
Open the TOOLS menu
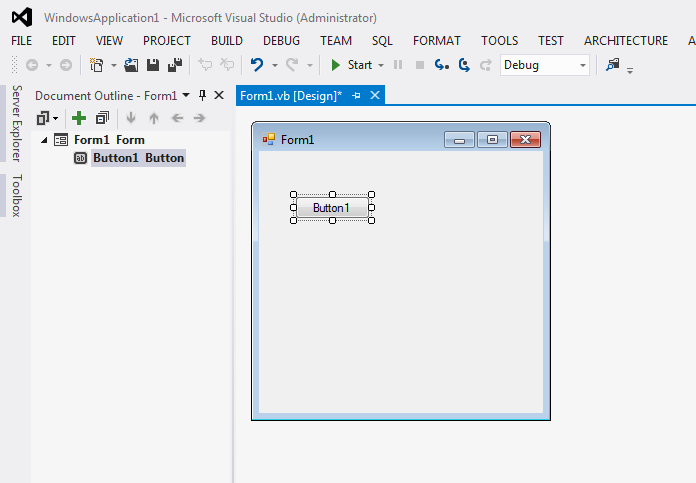coord(499,41)
